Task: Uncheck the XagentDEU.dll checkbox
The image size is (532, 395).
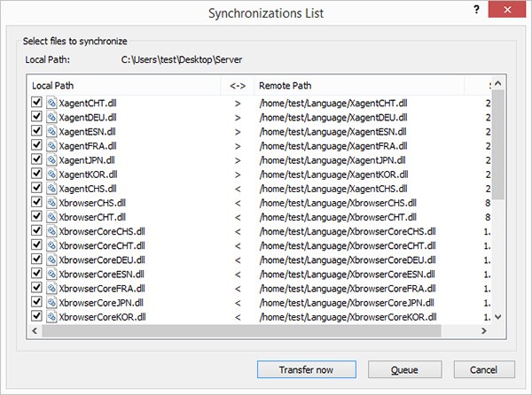Action: click(36, 117)
